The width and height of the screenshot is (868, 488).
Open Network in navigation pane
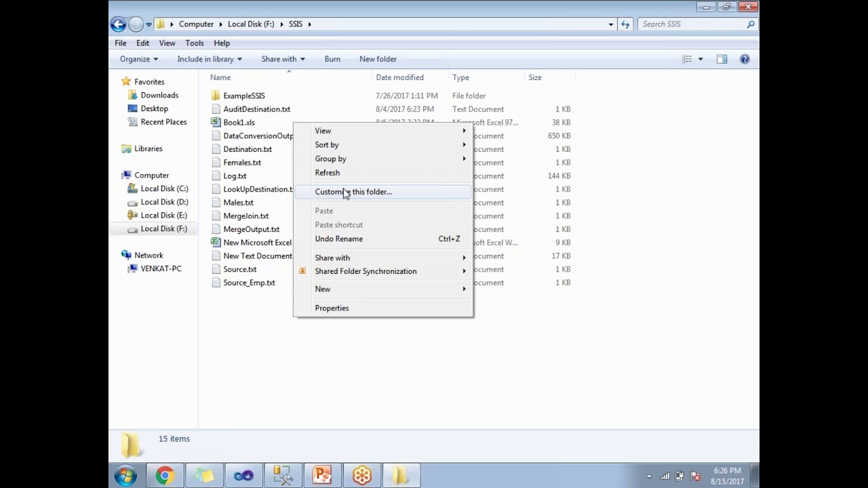149,256
